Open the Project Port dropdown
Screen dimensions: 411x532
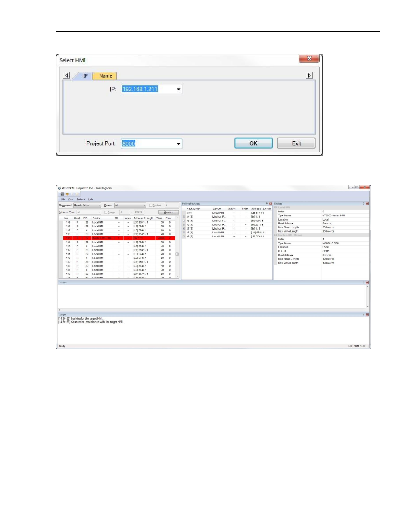click(179, 143)
